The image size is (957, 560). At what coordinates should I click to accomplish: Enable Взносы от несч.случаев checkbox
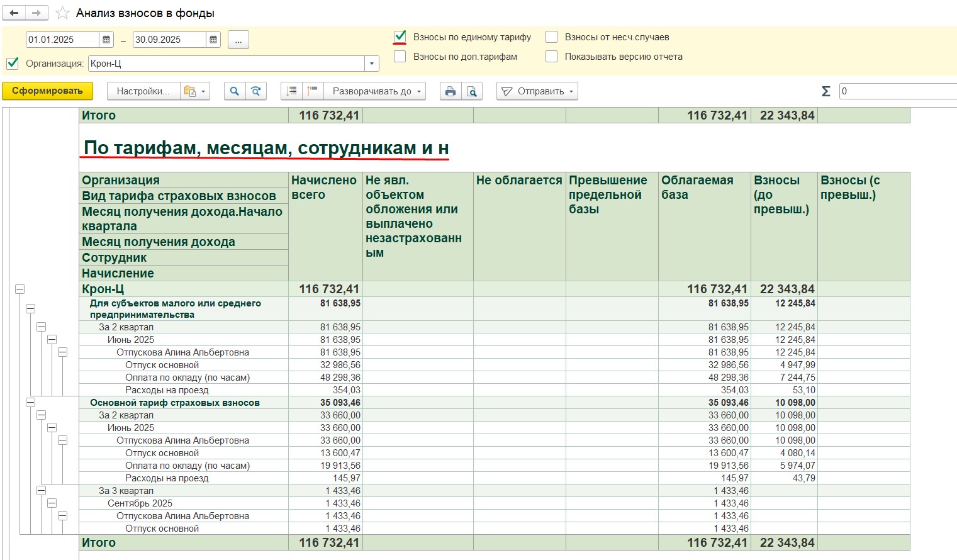[551, 37]
